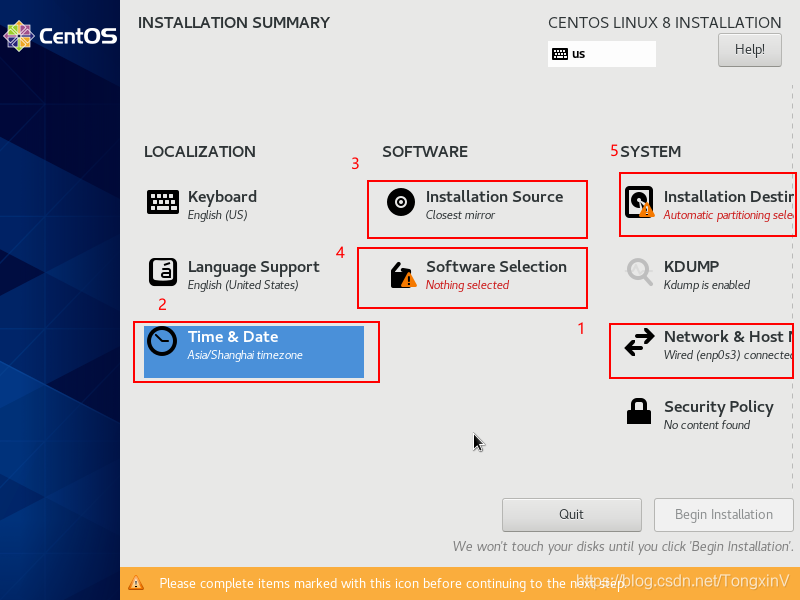Click the keyboard icon in us layout box
Screen dimensions: 800x600
[560, 54]
